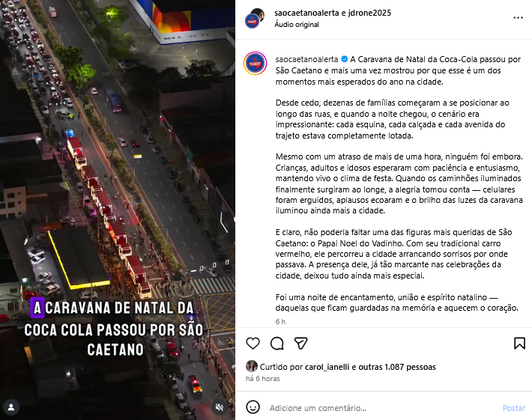This screenshot has width=532, height=420.
Task: View outras 1.087 pessoas likes list
Action: [397, 367]
